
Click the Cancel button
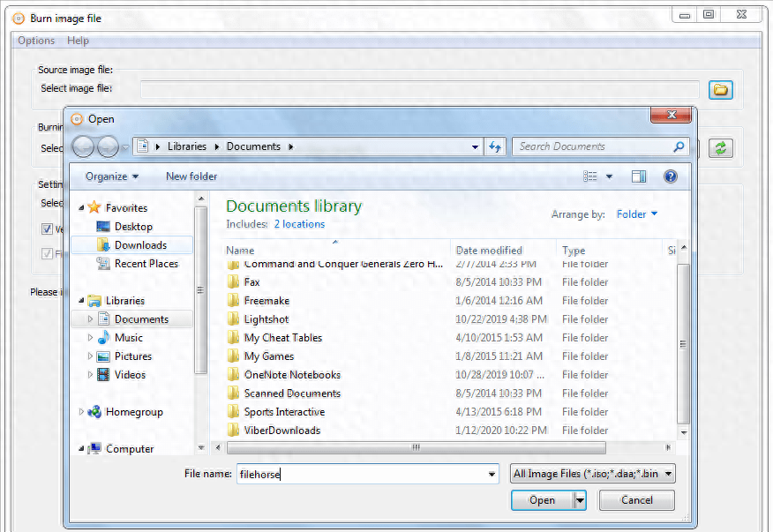[636, 500]
